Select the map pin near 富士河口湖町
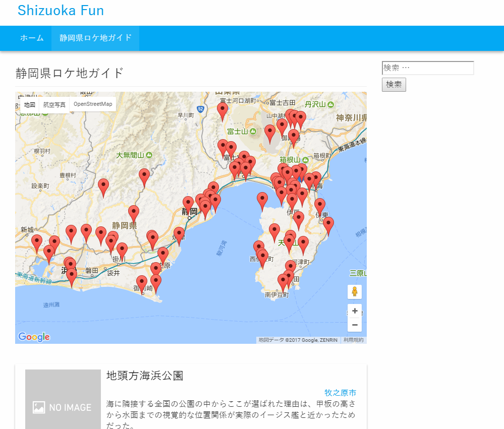Image resolution: width=504 pixels, height=429 pixels. click(x=222, y=112)
